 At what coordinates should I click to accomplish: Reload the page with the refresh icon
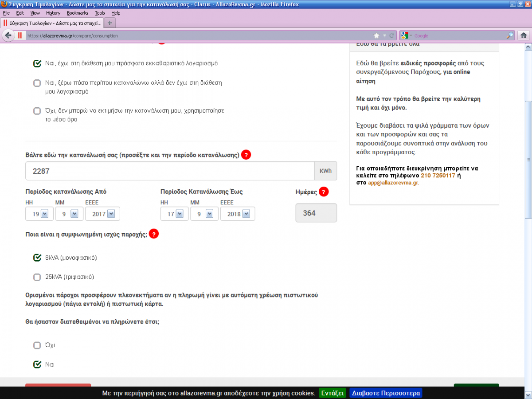tap(391, 35)
